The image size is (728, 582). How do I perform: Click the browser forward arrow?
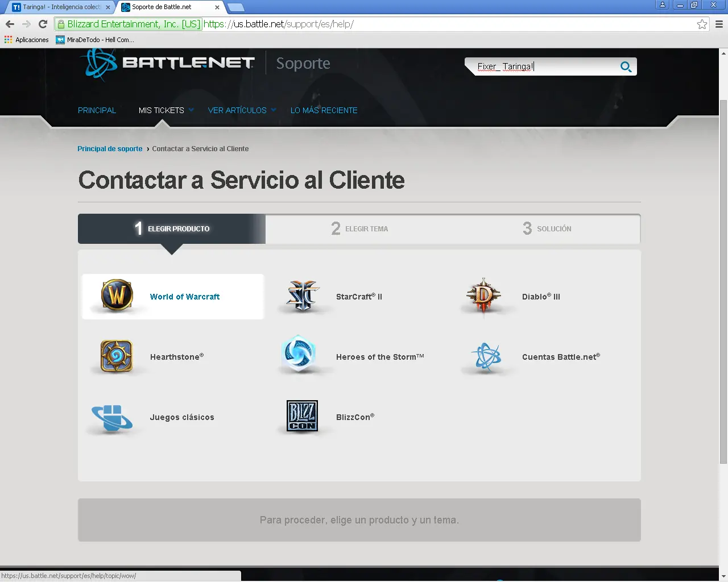[x=26, y=24]
